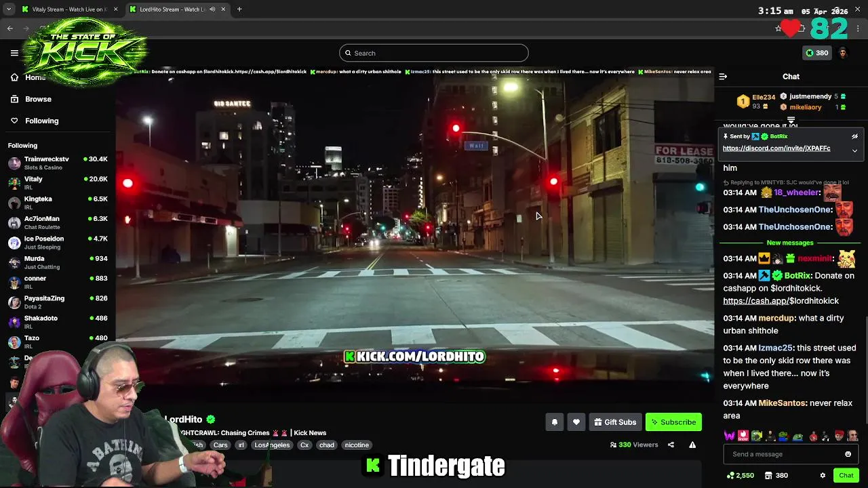Open Trainwreckstv in Following list
The image size is (868, 488).
tap(58, 163)
